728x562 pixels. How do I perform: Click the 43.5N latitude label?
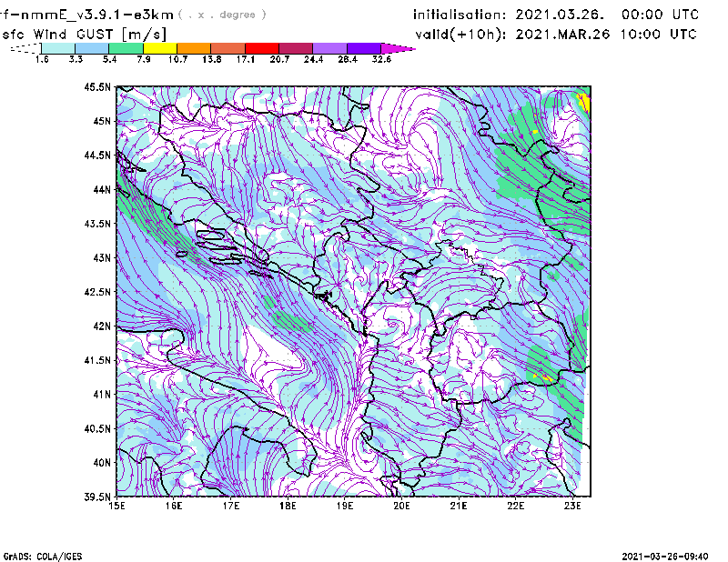pyautogui.click(x=97, y=224)
